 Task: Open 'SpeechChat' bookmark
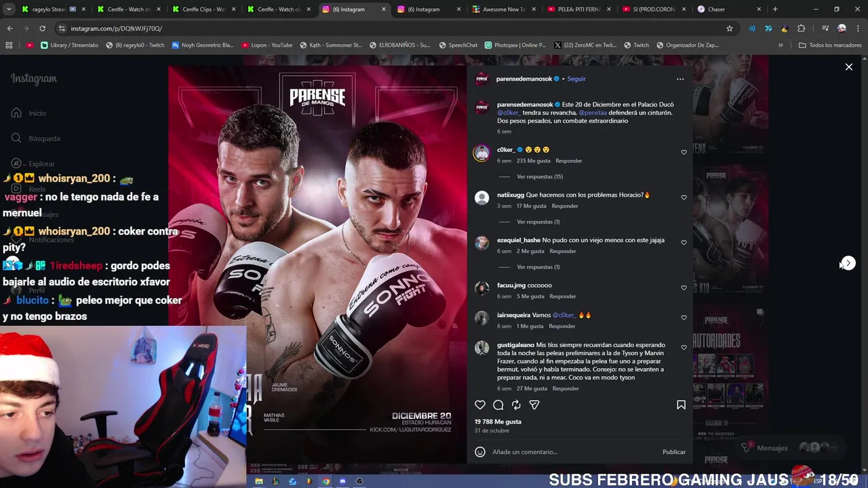[x=458, y=45]
